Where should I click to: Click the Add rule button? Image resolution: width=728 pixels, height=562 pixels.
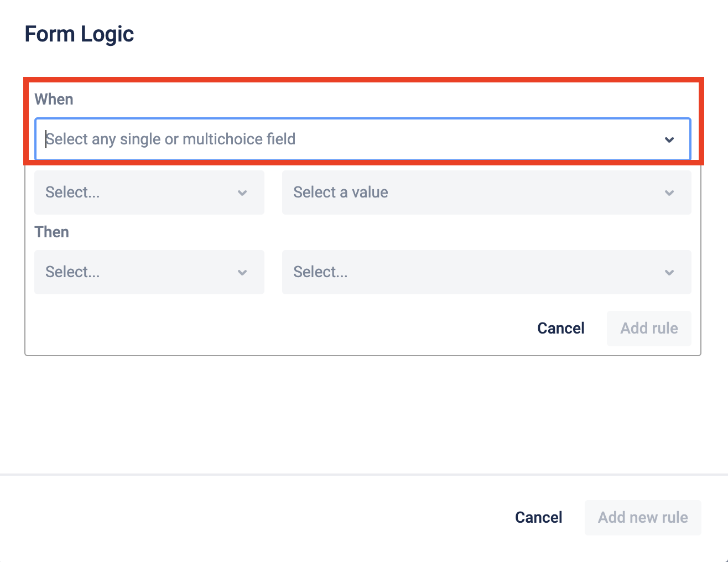tap(649, 329)
